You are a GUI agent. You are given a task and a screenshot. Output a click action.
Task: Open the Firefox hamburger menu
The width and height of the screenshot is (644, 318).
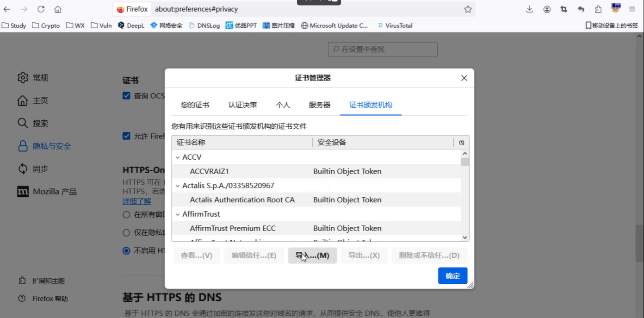click(632, 9)
